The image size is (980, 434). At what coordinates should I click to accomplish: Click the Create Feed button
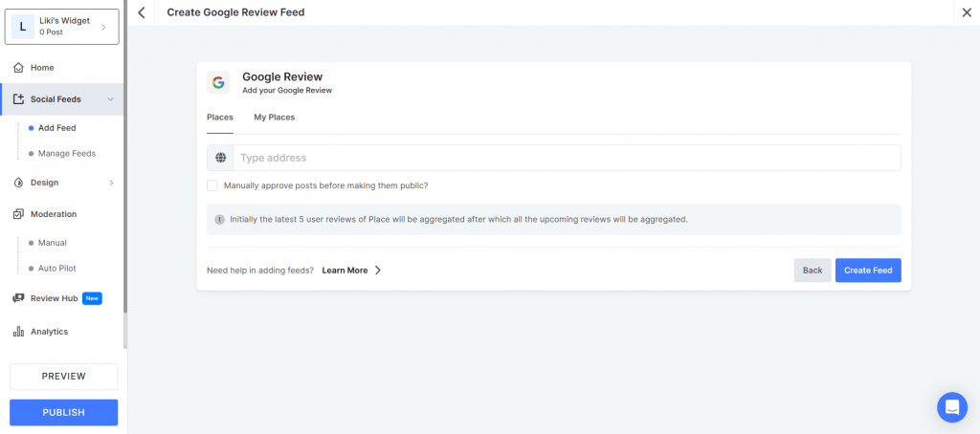pyautogui.click(x=868, y=271)
